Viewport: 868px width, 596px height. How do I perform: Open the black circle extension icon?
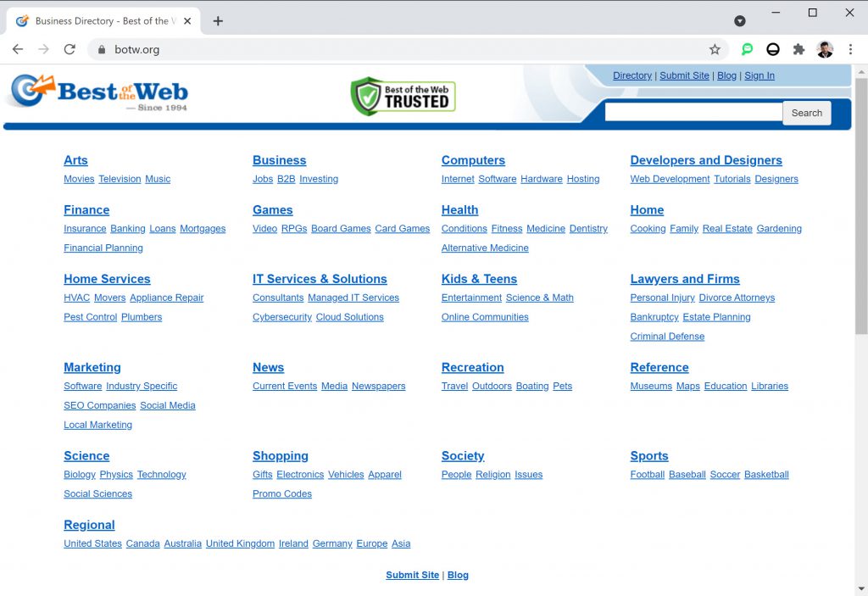tap(773, 49)
